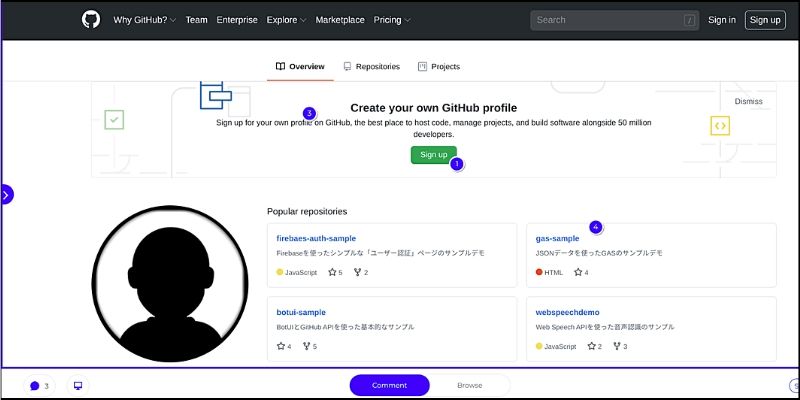Viewport: 800px width, 400px height.
Task: Select the Comment mode toggle
Action: (389, 385)
